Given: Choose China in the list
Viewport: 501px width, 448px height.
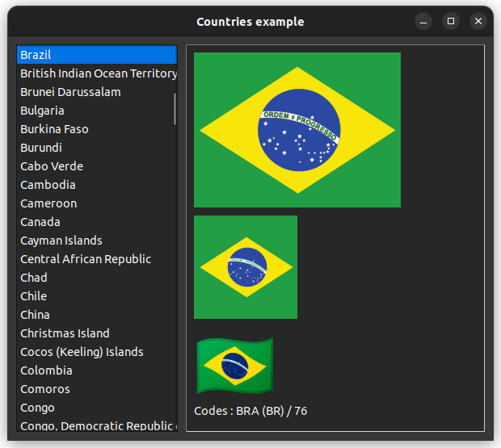Looking at the screenshot, I should coord(97,315).
